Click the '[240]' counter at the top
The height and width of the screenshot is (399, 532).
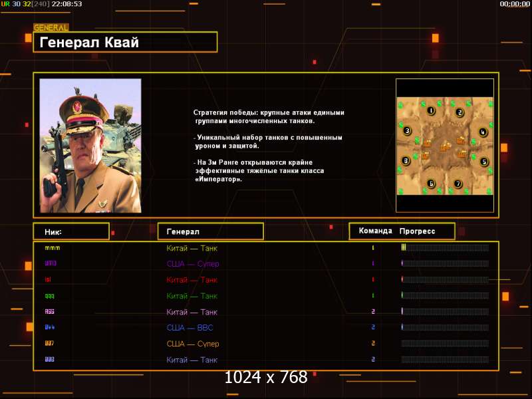(41, 4)
